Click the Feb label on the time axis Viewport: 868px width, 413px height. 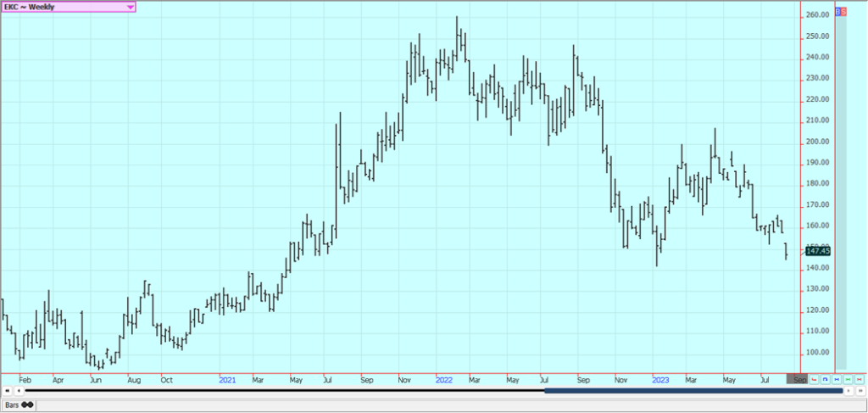[x=25, y=380]
